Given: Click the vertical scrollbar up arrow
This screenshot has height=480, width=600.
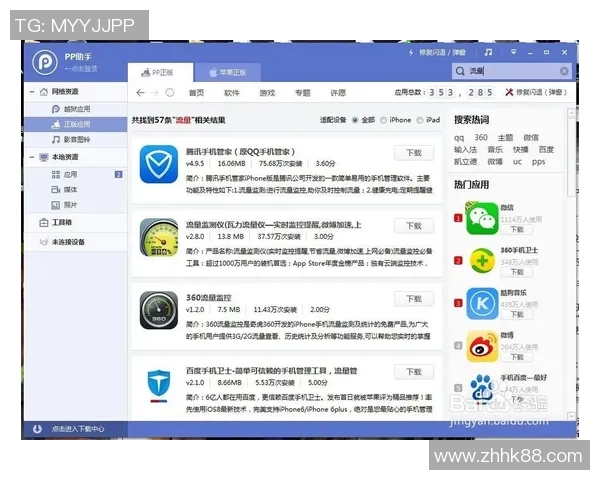Looking at the screenshot, I should pos(571,113).
